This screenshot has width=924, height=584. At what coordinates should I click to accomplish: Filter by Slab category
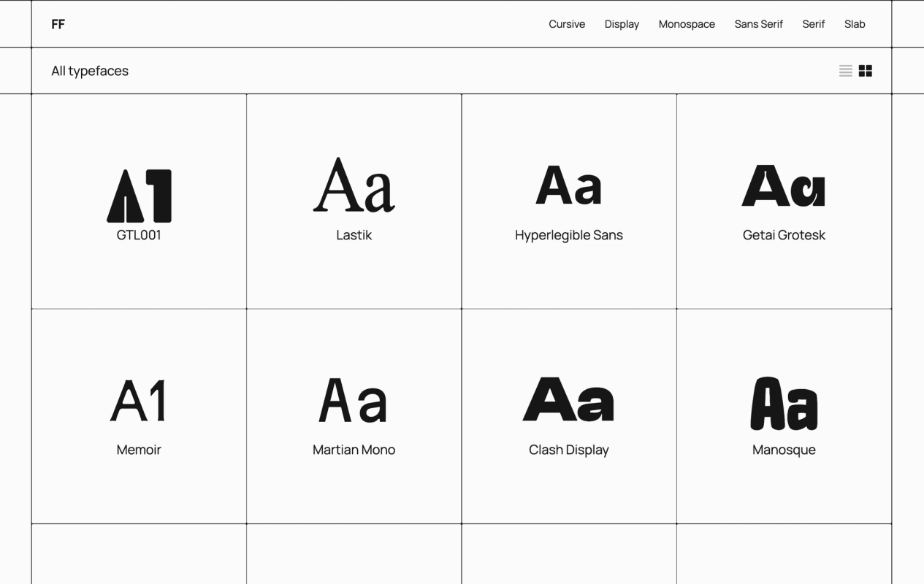click(x=855, y=24)
